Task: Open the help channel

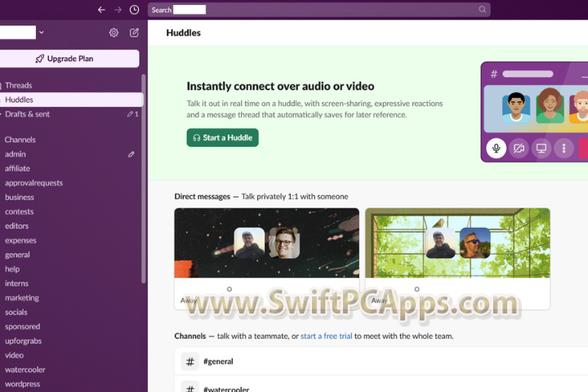Action: [12, 269]
